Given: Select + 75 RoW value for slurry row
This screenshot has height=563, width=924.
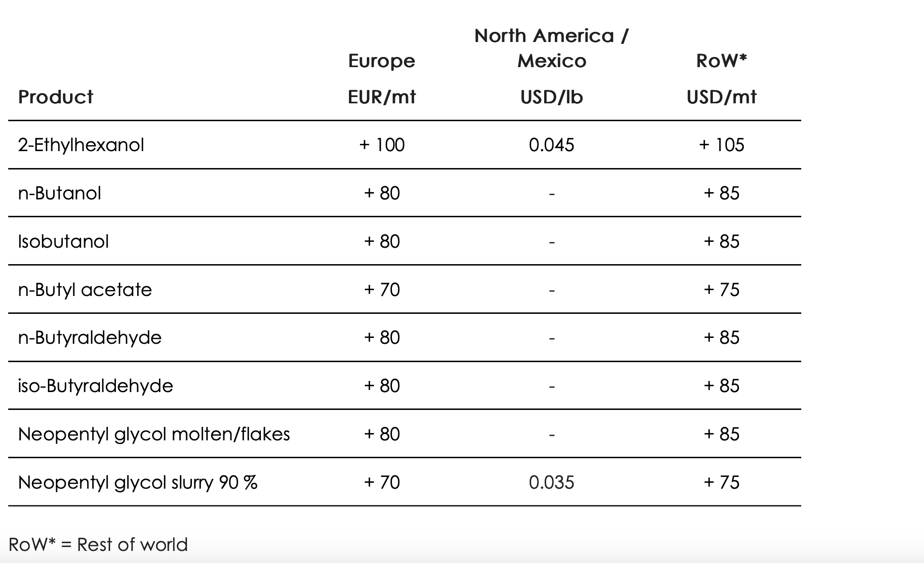Looking at the screenshot, I should [722, 482].
